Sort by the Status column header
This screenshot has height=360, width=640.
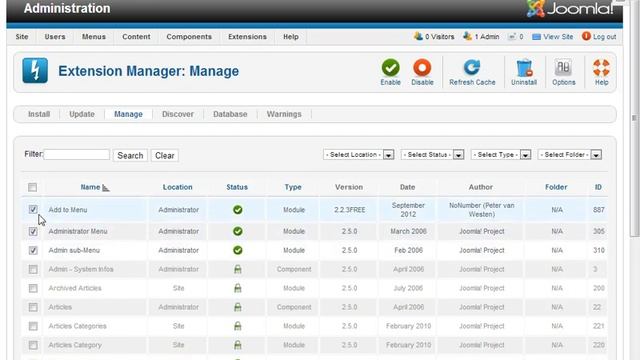pyautogui.click(x=237, y=187)
